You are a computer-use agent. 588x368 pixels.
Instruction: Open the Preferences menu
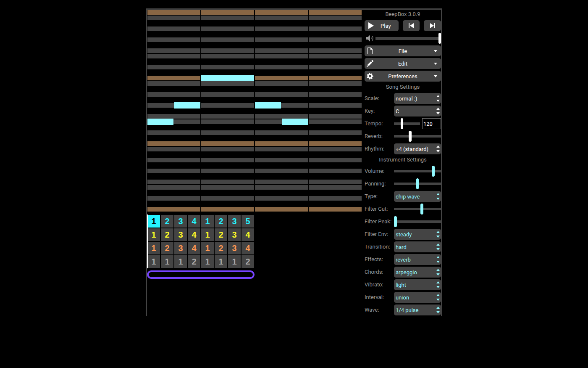click(x=403, y=76)
